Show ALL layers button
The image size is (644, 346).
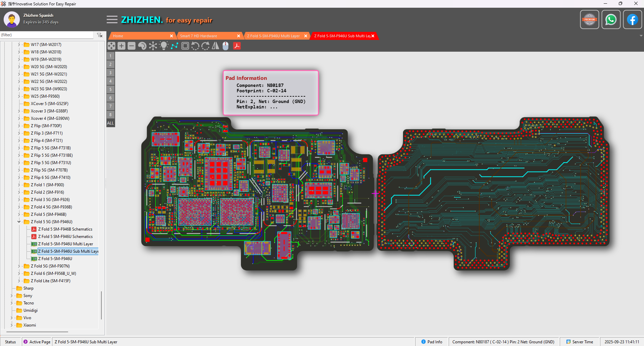110,123
